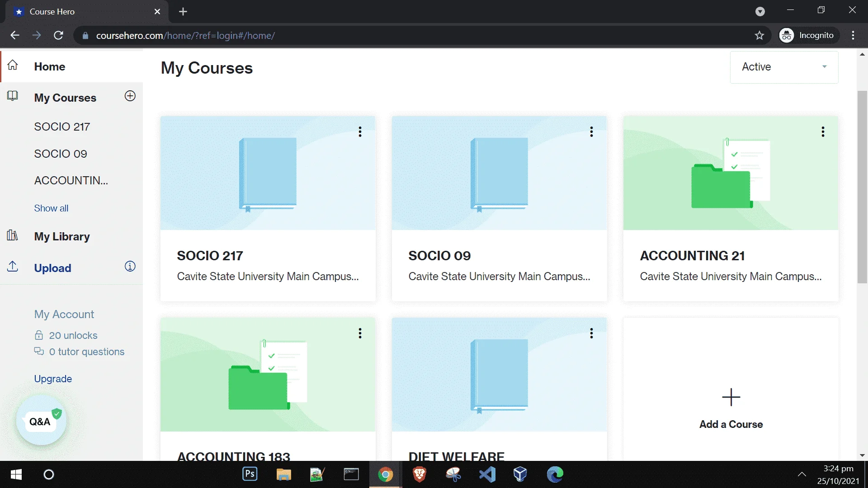Select ACCOUNTIN... in the sidebar

pyautogui.click(x=71, y=180)
